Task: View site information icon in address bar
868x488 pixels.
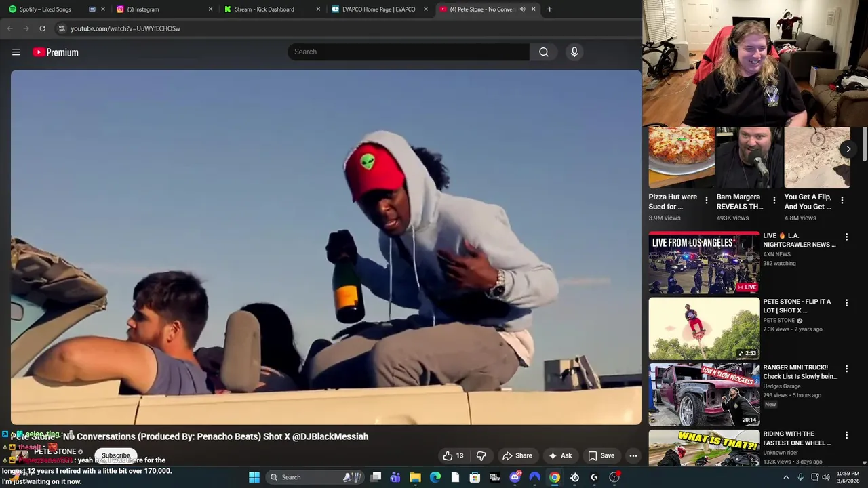Action: point(61,28)
